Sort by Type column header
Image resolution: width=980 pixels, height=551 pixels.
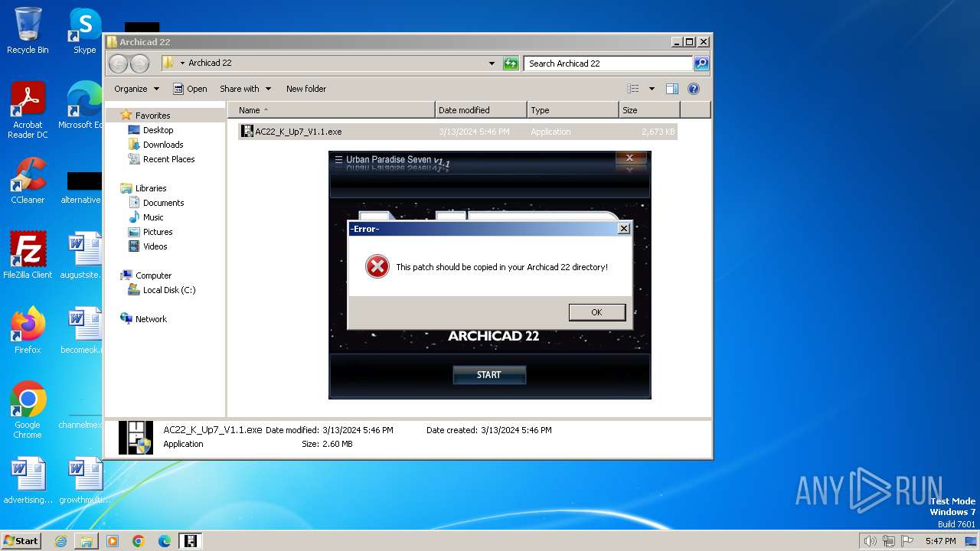coord(573,110)
